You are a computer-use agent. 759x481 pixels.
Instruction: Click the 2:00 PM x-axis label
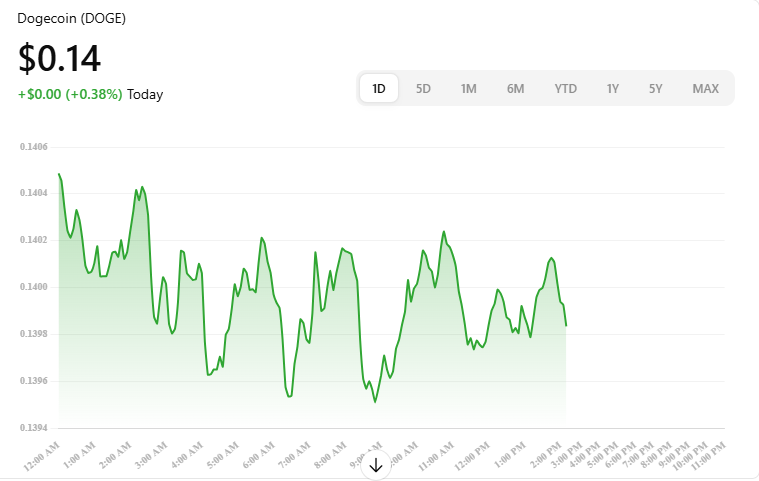click(x=546, y=456)
